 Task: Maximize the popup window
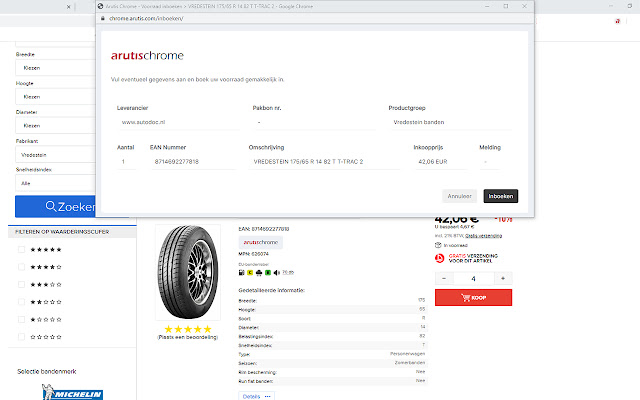pyautogui.click(x=506, y=6)
